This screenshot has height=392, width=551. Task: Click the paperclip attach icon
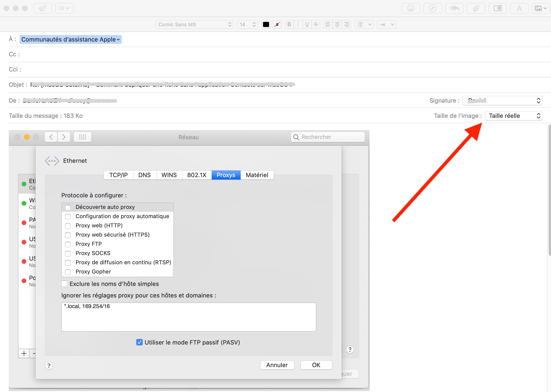point(476,9)
